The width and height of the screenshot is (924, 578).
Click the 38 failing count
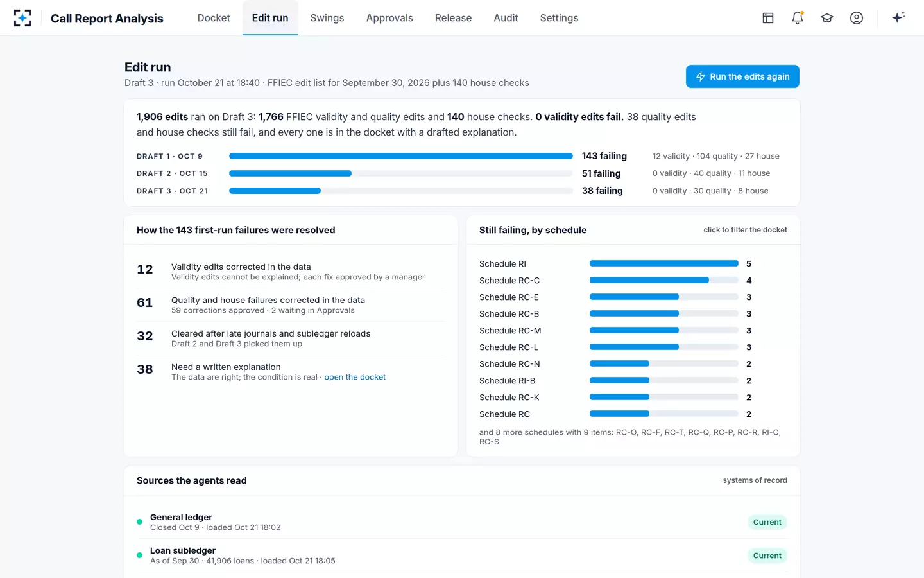(603, 191)
